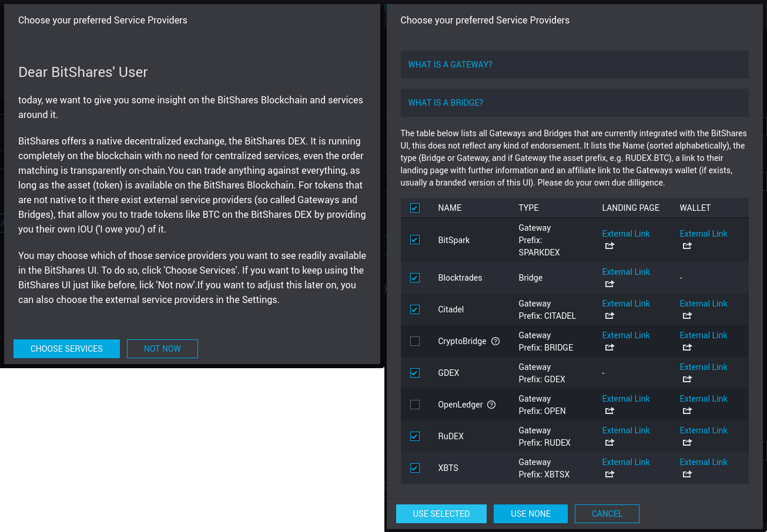The width and height of the screenshot is (767, 532).
Task: Click share icon under Blocktrades landing page link
Action: click(x=609, y=284)
